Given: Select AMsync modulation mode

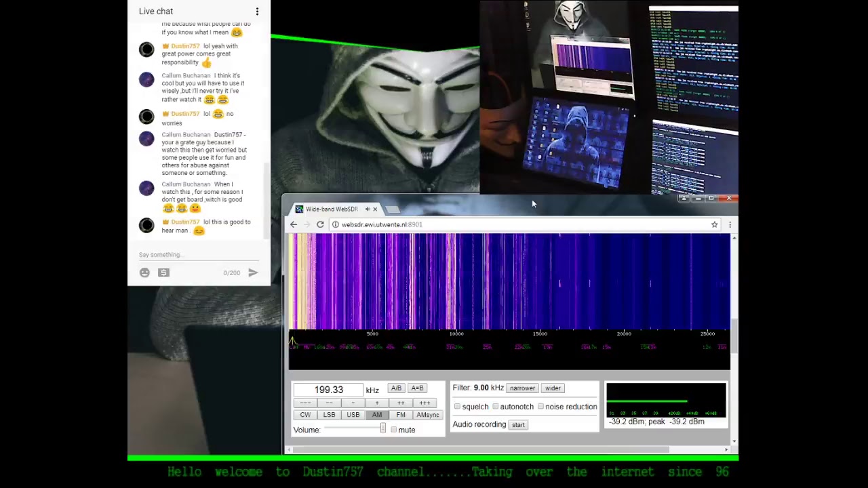Looking at the screenshot, I should coord(428,415).
